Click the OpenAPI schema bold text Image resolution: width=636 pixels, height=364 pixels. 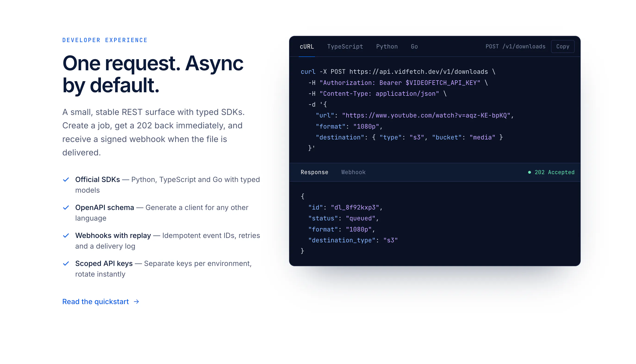(105, 207)
